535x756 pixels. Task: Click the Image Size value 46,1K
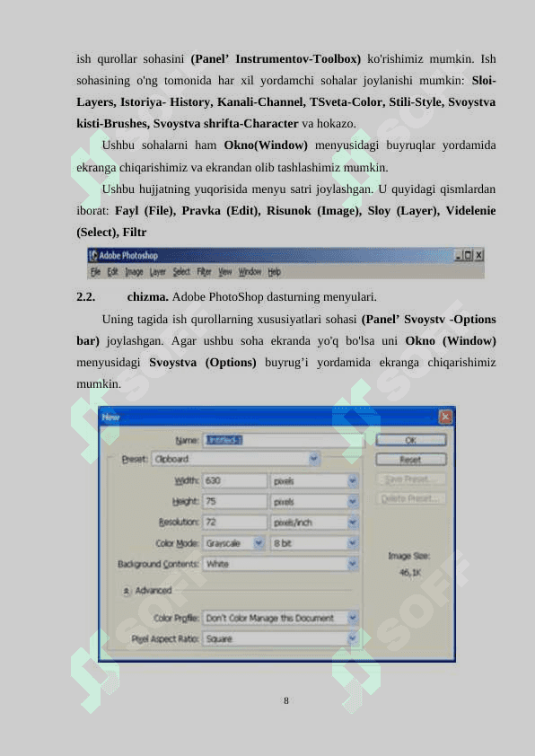tap(410, 573)
